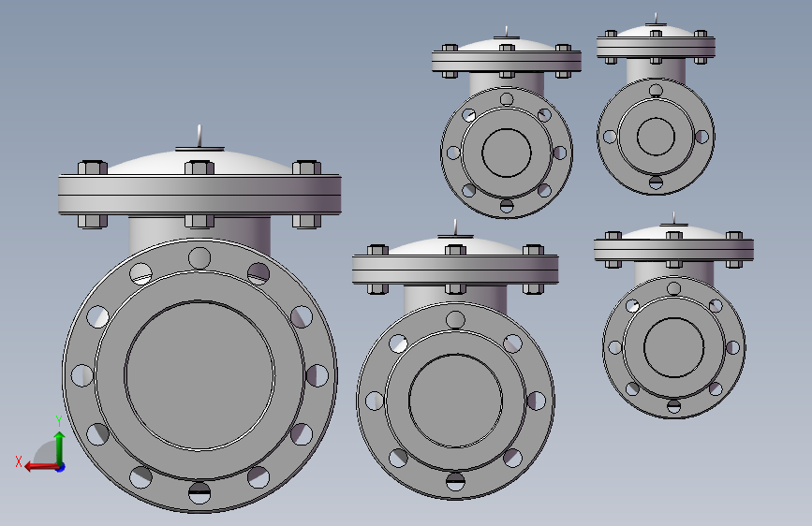812x526 pixels.
Task: Select the lifting eye atop the largest valve
Action: coord(199,136)
